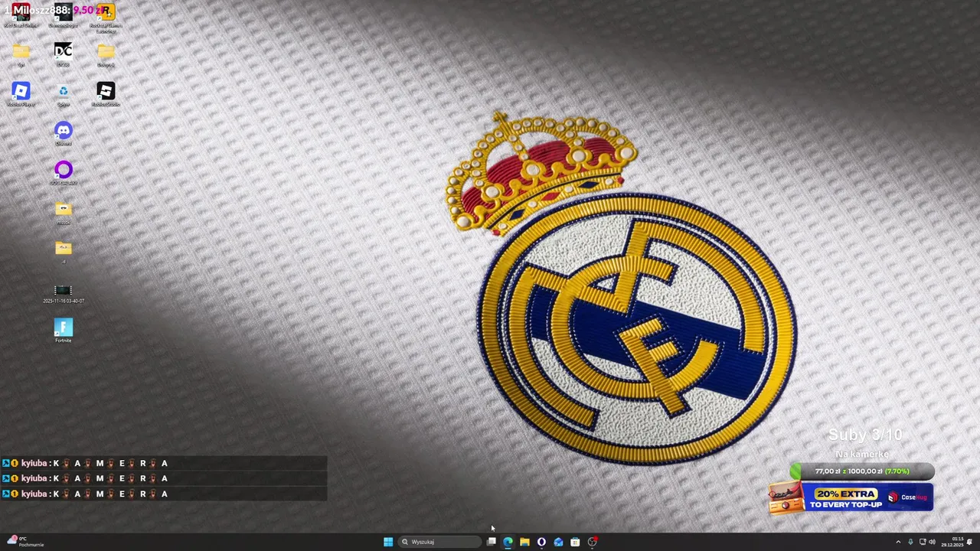Click the microphone tray icon
980x551 pixels.
[x=910, y=542]
